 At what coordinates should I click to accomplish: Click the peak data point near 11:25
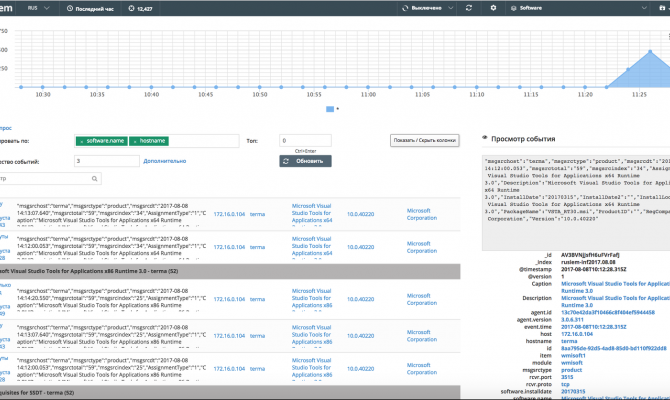point(650,52)
